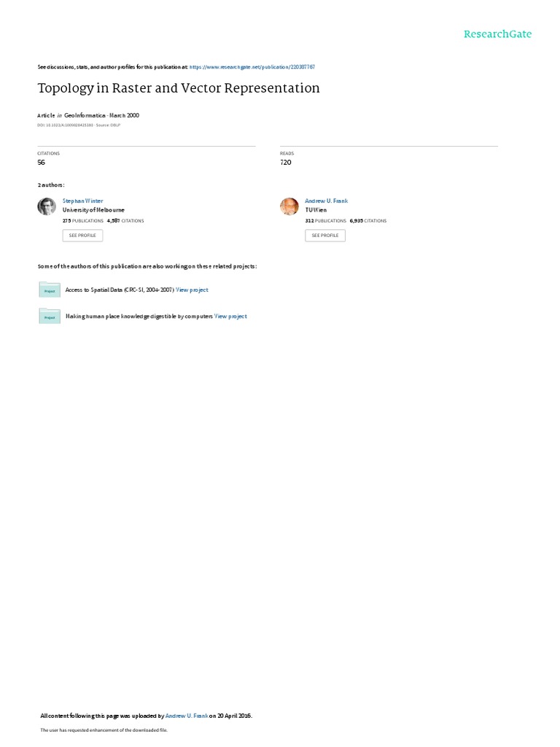Click TU Wien affiliation text
Viewport: 560px width, 747px height.
coord(316,210)
